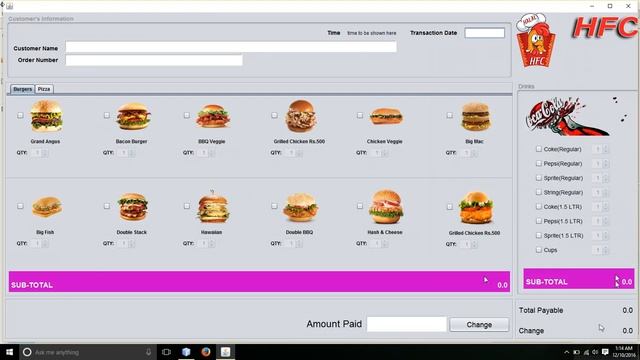Click the volume icon in system tray
Viewport: 640px width, 360px height.
tap(595, 352)
